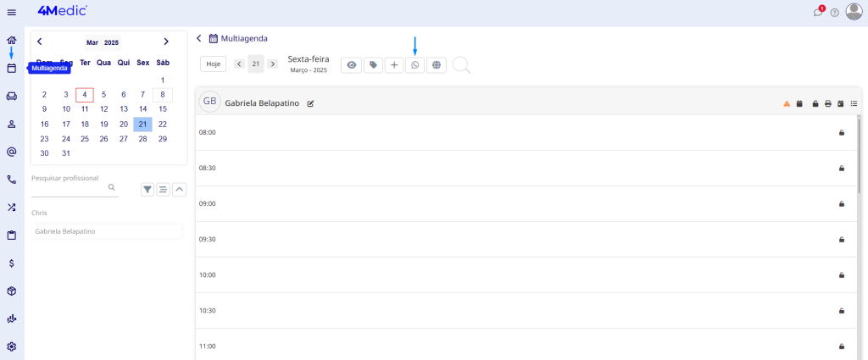This screenshot has height=360, width=868.
Task: Toggle lock for 09:30 slot
Action: pyautogui.click(x=842, y=240)
